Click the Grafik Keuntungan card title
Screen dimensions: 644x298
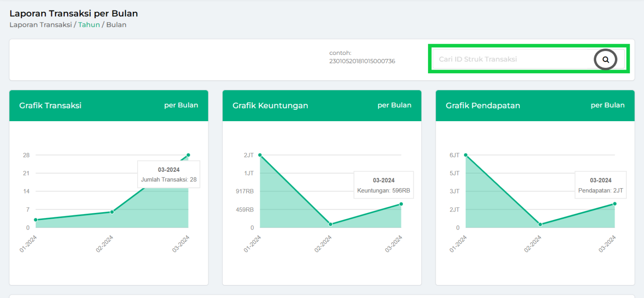270,106
